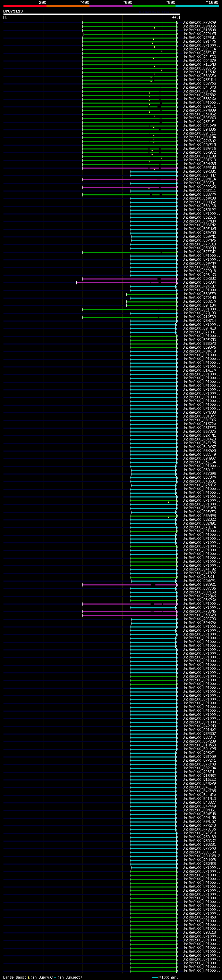Select hit UniRef100_B9RTJ1

pos(199,106)
